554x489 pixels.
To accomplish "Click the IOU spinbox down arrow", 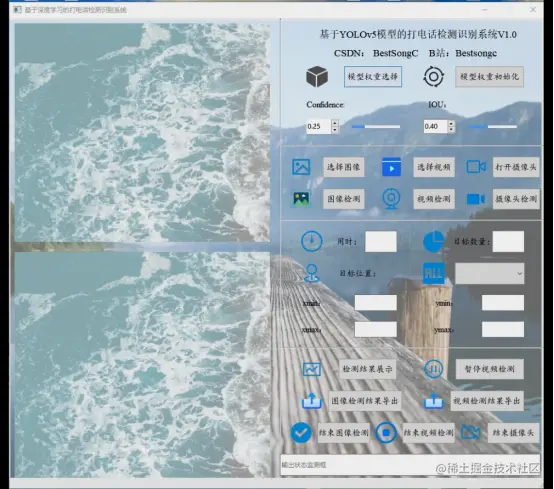I will pos(451,130).
